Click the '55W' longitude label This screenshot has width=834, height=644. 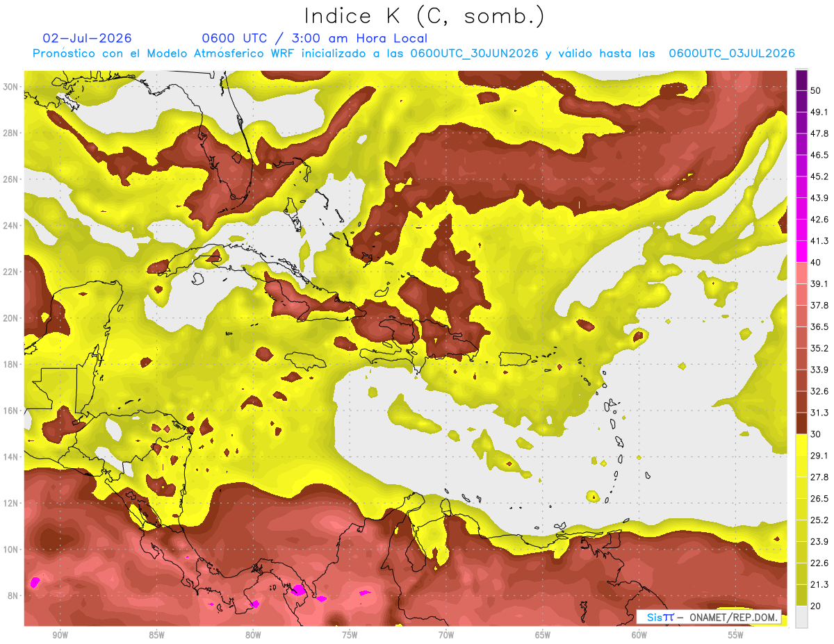point(736,636)
